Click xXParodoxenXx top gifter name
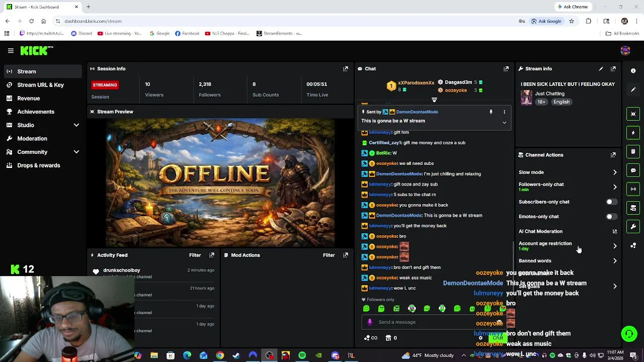644x362 pixels. coord(416,83)
